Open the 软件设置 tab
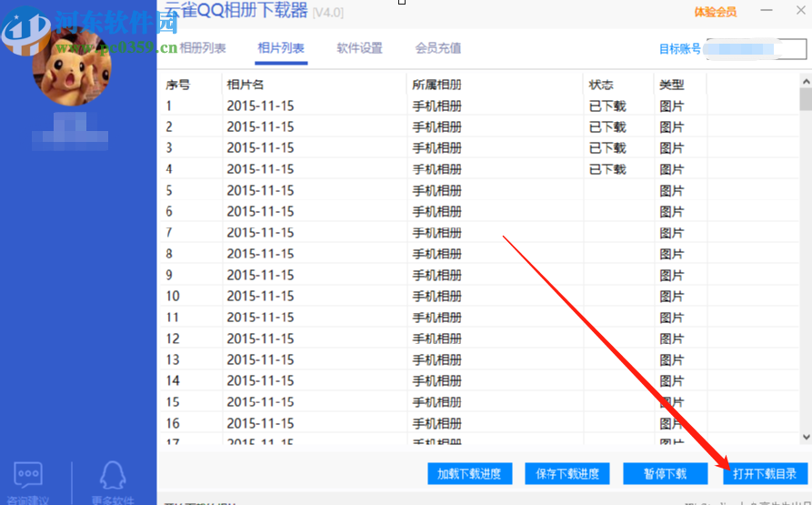Image resolution: width=812 pixels, height=505 pixels. coord(359,48)
